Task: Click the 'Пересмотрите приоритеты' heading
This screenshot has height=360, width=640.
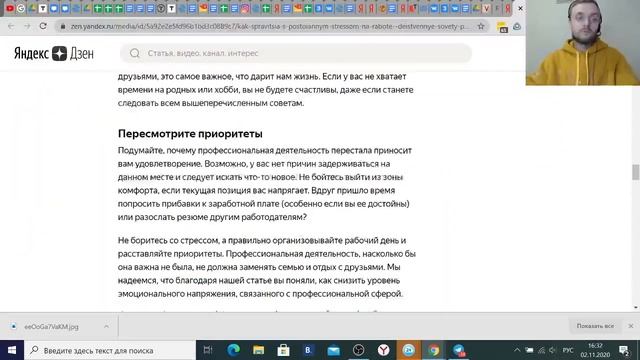Action: click(190, 133)
